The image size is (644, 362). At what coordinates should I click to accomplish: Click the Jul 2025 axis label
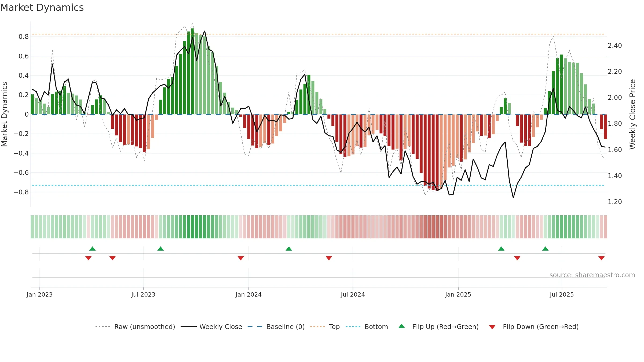(x=562, y=294)
